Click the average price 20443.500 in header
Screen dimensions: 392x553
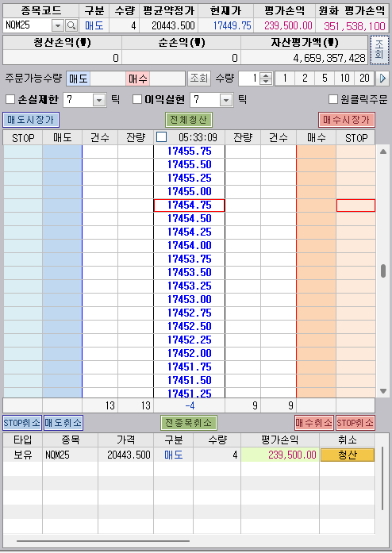[x=173, y=25]
